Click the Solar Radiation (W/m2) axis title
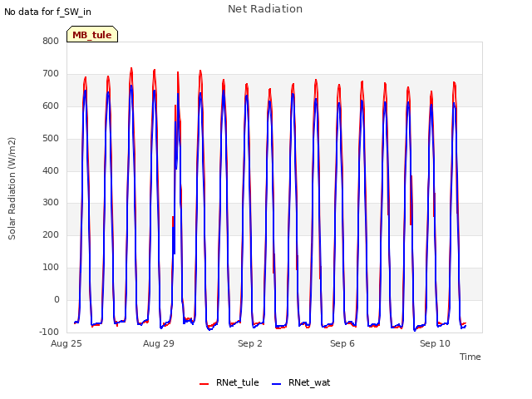The width and height of the screenshot is (532, 399). coord(12,189)
